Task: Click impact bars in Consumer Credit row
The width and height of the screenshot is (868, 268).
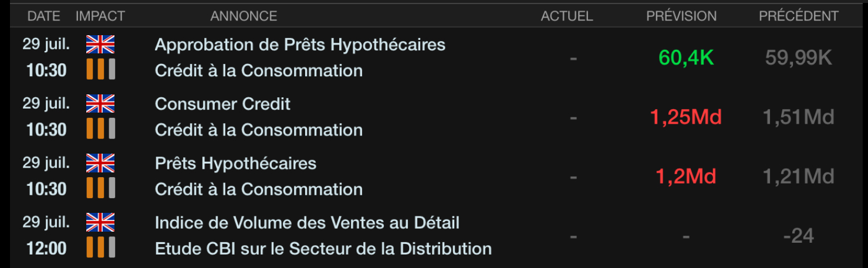Action: [x=101, y=128]
